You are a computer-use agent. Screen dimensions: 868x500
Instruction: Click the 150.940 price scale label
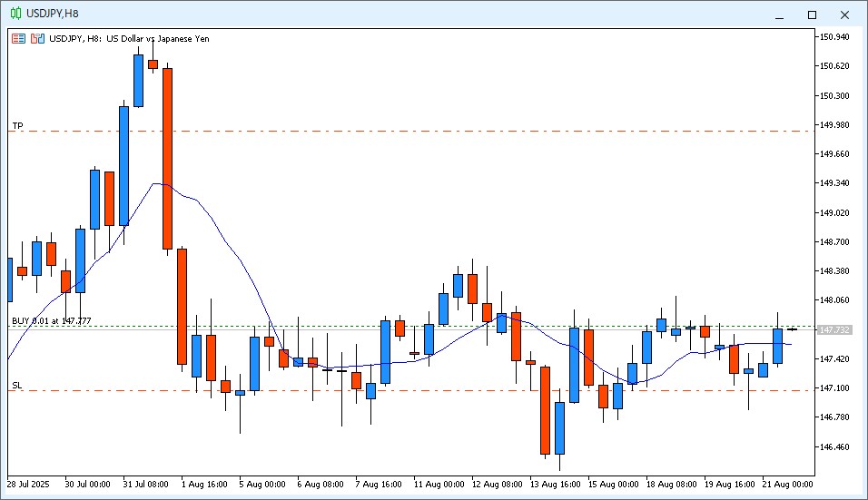(834, 37)
